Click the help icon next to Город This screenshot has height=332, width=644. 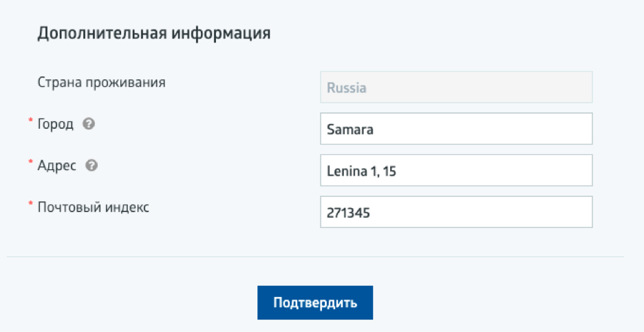pyautogui.click(x=88, y=125)
